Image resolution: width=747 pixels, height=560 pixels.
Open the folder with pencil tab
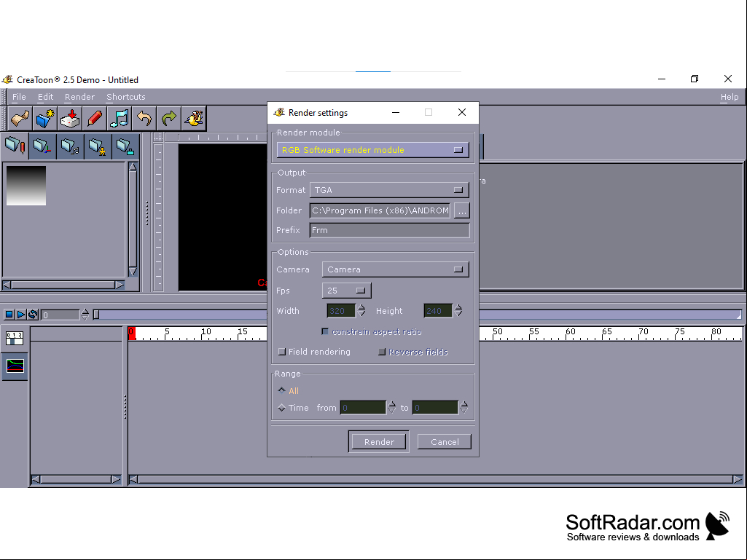(x=15, y=146)
